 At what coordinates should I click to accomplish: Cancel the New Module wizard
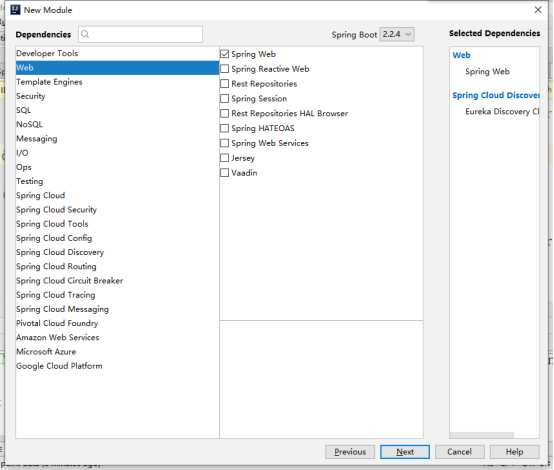[460, 452]
